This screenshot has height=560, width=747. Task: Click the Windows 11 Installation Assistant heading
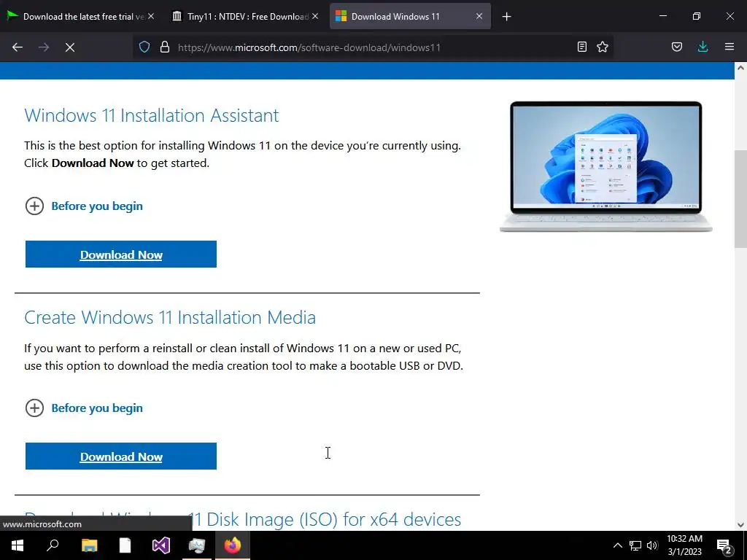click(152, 115)
